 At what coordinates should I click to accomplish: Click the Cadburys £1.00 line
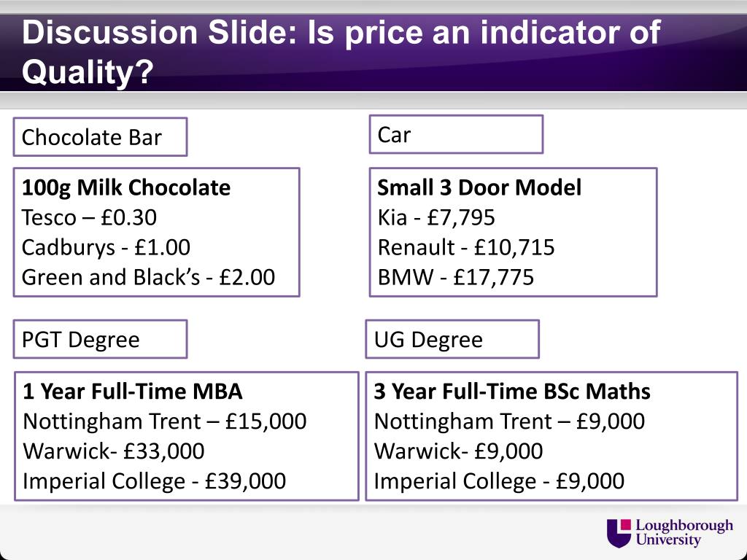click(x=106, y=248)
